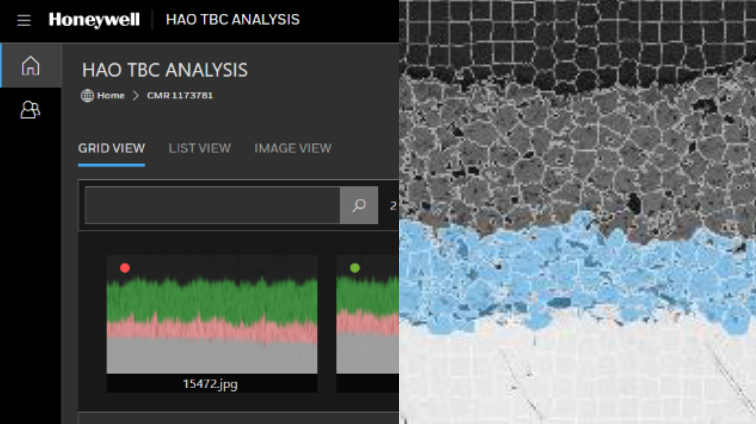Open the hamburger navigation menu
Image resolution: width=756 pixels, height=425 pixels.
(x=24, y=20)
